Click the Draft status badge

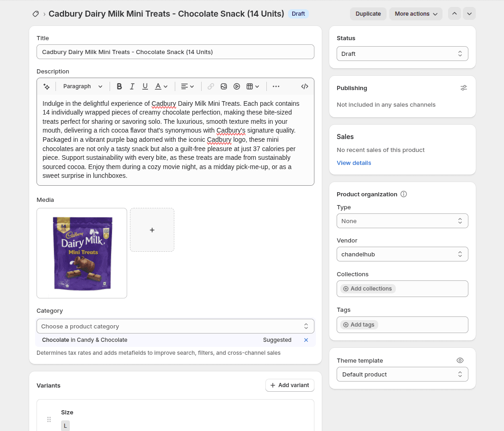tap(298, 14)
